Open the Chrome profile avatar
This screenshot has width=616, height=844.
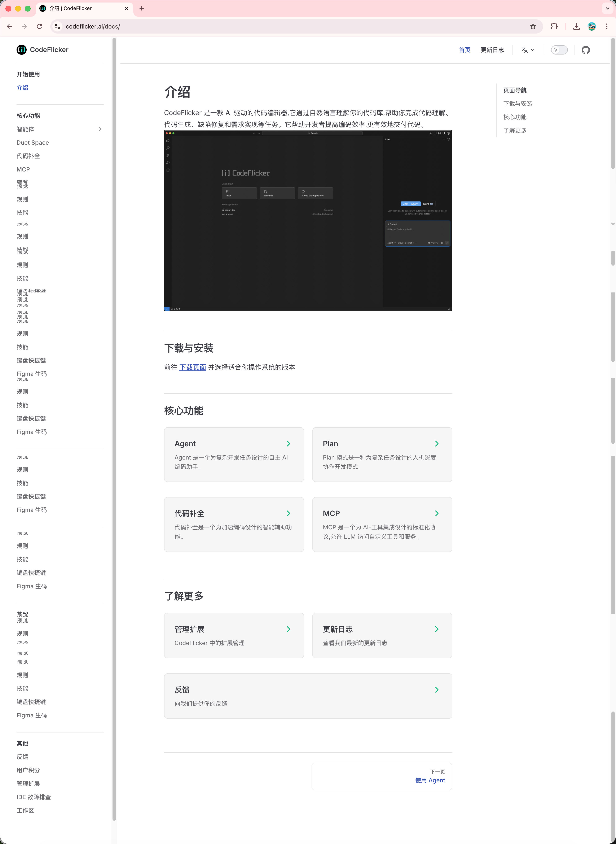coord(591,26)
